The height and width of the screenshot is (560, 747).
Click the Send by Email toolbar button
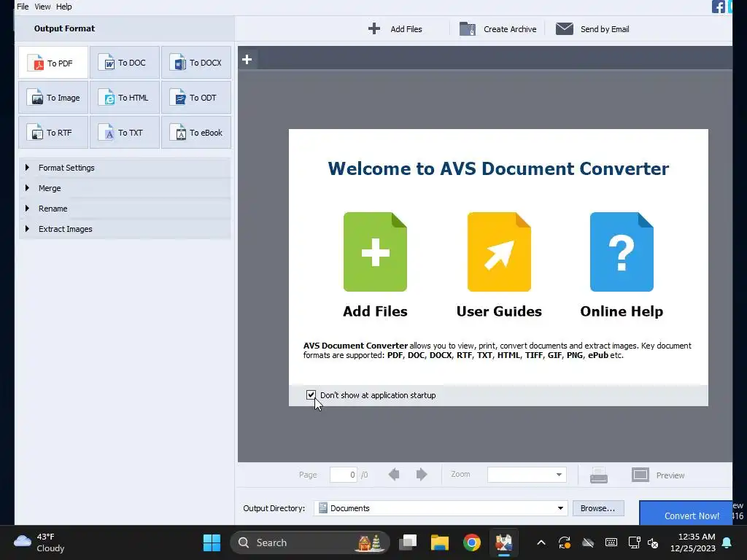pyautogui.click(x=592, y=29)
